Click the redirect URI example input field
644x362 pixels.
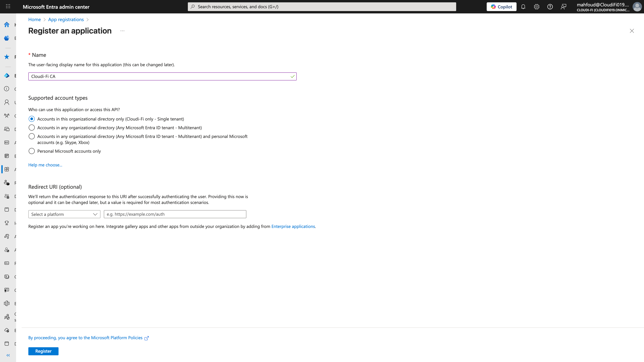point(175,214)
